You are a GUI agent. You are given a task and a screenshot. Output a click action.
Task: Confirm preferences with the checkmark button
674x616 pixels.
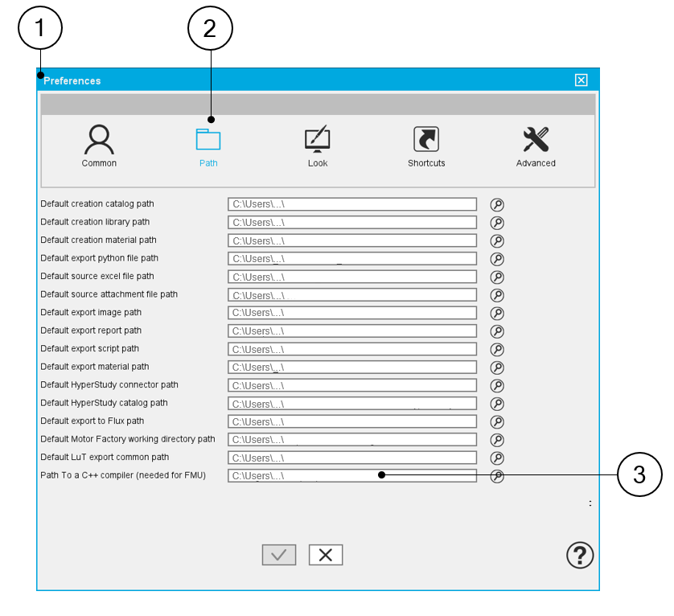pyautogui.click(x=279, y=555)
